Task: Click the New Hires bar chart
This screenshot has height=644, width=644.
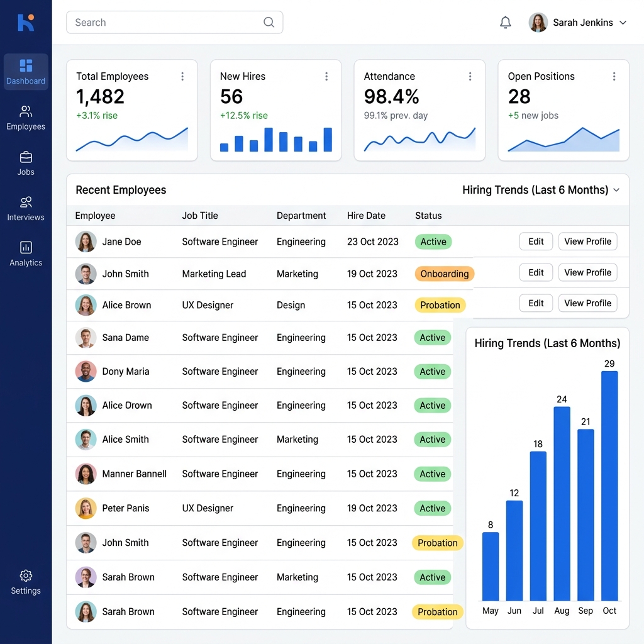Action: point(276,139)
